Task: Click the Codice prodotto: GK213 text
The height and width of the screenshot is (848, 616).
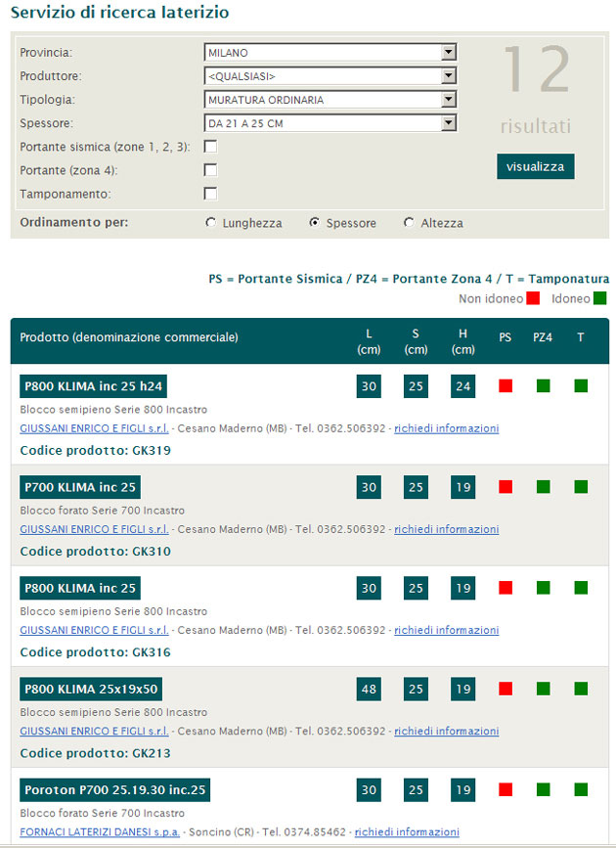Action: pos(95,753)
